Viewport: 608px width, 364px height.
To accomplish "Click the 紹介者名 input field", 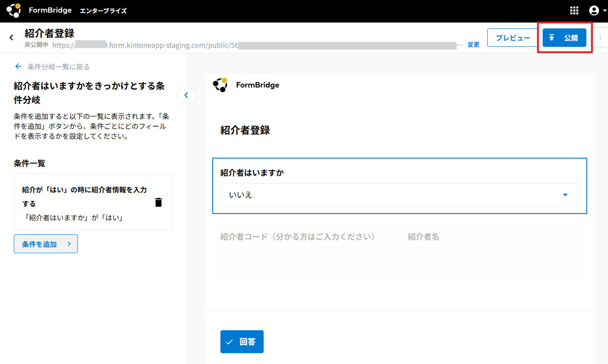I will point(493,259).
